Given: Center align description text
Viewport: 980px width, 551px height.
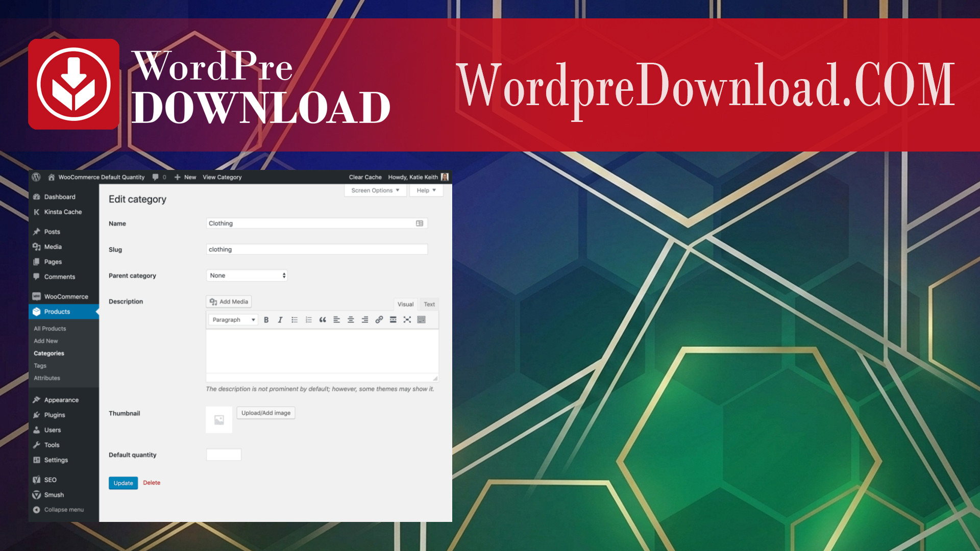Looking at the screenshot, I should point(351,320).
